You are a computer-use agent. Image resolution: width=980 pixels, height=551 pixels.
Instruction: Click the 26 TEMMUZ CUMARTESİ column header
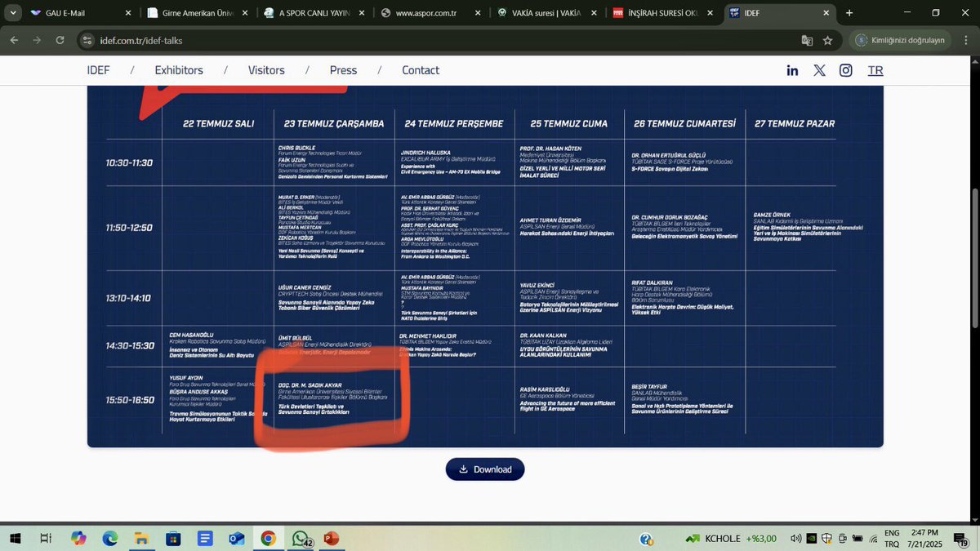coord(684,124)
